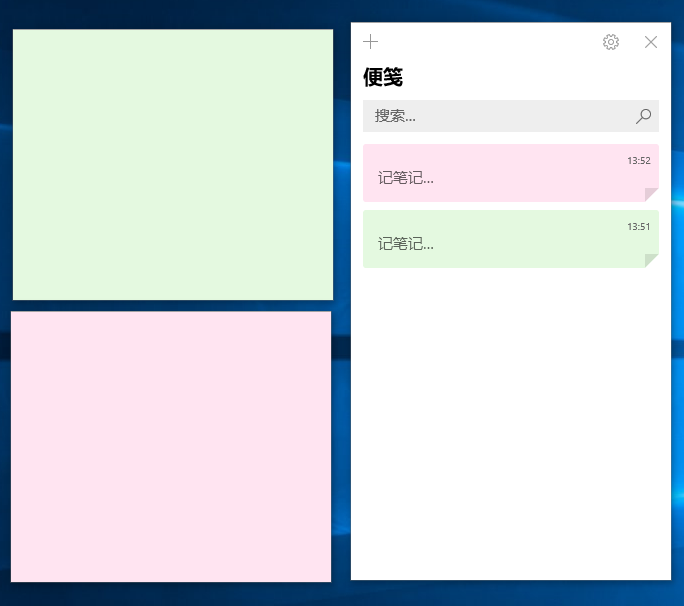684x606 pixels.
Task: Click the 便笺 title heading
Action: (x=383, y=77)
